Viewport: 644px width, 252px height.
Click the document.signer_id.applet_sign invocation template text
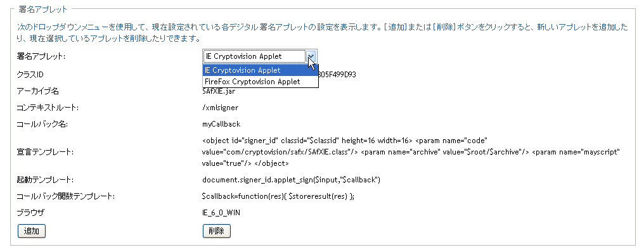pos(292,180)
